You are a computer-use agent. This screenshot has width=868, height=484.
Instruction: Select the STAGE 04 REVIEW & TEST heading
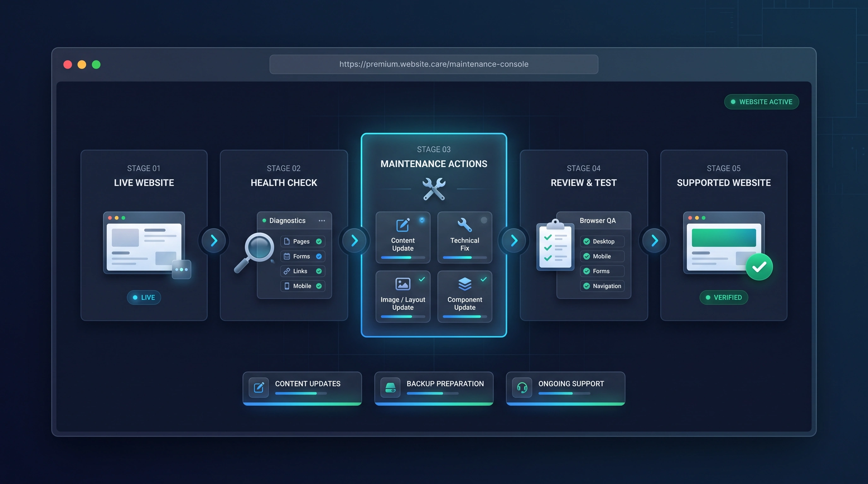584,176
